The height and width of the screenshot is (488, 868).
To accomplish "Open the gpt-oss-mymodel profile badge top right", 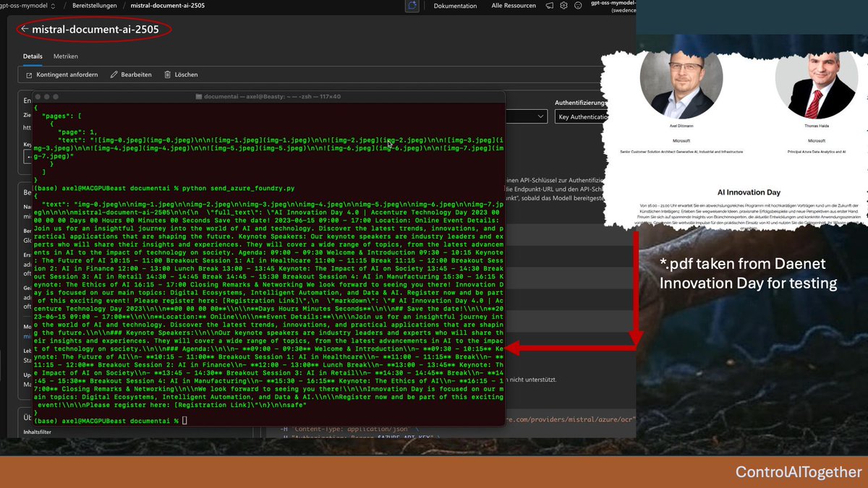I will [611, 7].
